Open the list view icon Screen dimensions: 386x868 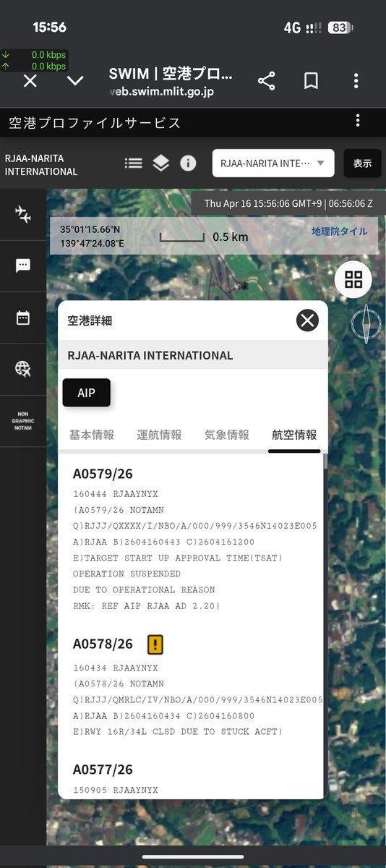133,163
